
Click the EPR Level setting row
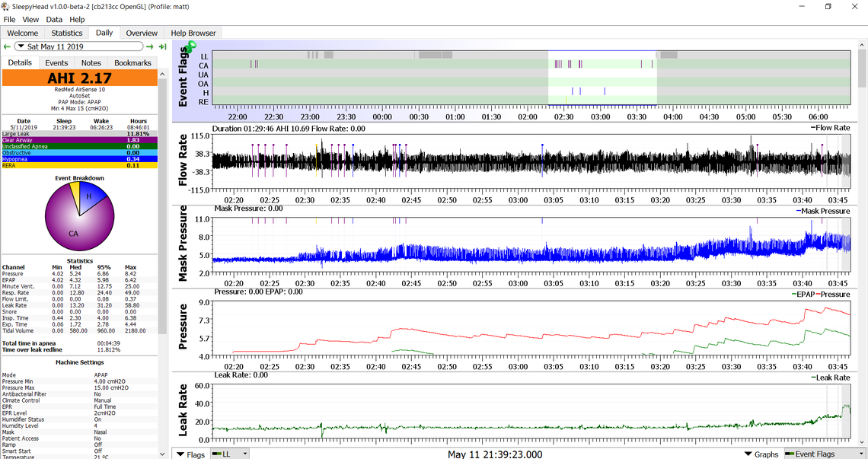coord(80,413)
